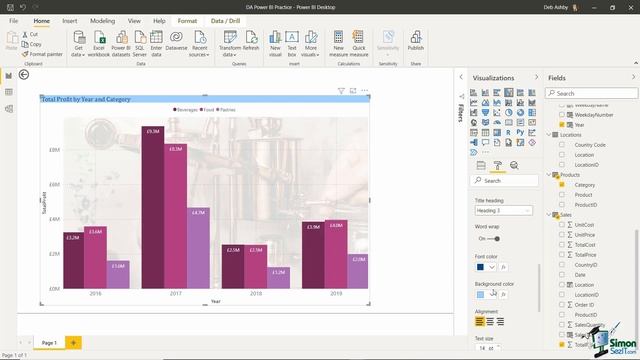Switch to Data view in sidebar

pos(9,92)
